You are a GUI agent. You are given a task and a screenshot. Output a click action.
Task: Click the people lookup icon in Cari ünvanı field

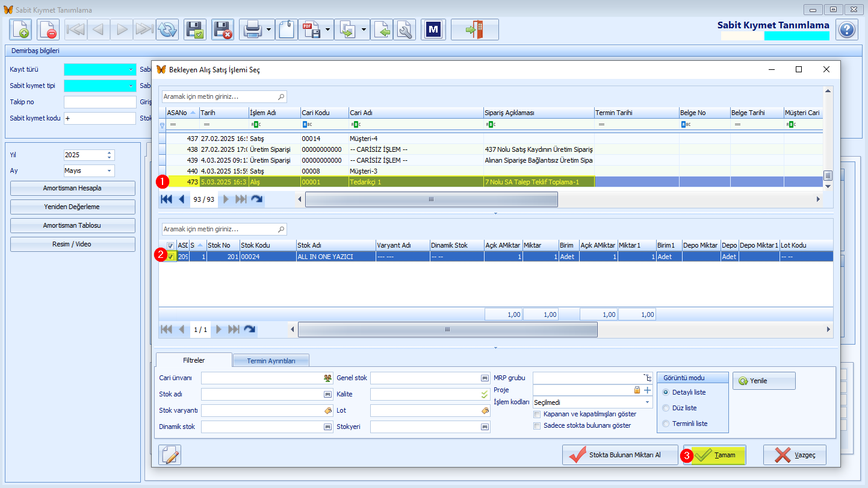[x=327, y=378]
